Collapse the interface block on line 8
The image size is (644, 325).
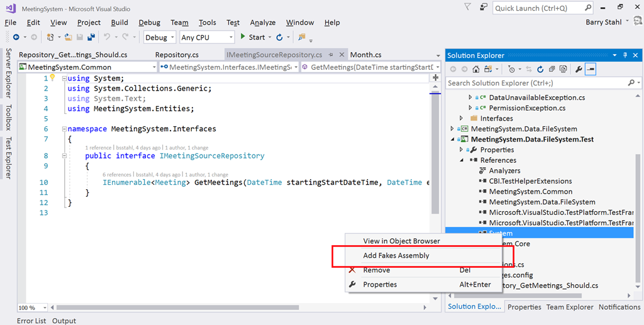click(x=64, y=156)
